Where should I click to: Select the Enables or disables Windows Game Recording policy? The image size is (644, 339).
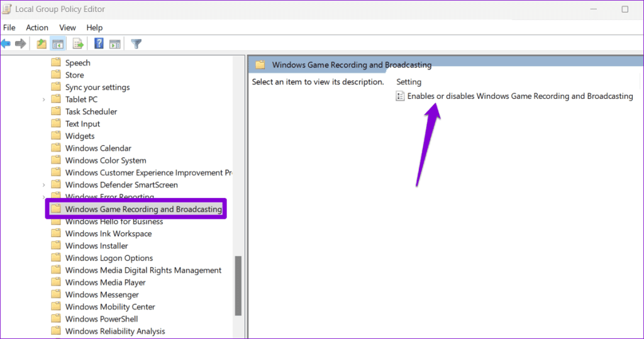519,96
